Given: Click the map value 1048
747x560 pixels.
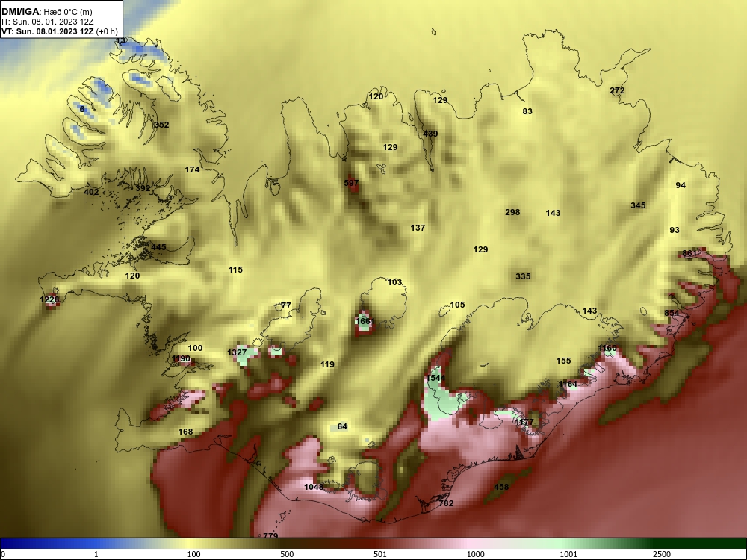Looking at the screenshot, I should tap(314, 487).
